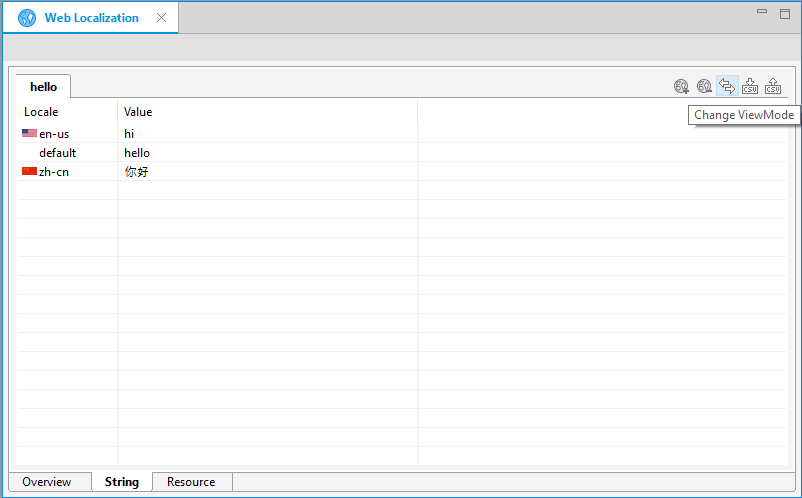Viewport: 802px width, 498px height.
Task: Click the import CSV icon
Action: tap(750, 87)
